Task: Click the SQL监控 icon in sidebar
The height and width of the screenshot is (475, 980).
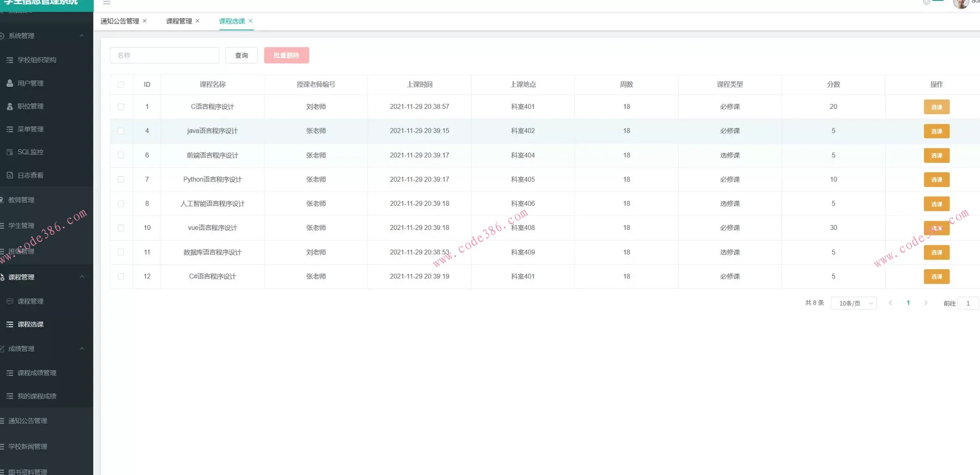Action: [10, 152]
